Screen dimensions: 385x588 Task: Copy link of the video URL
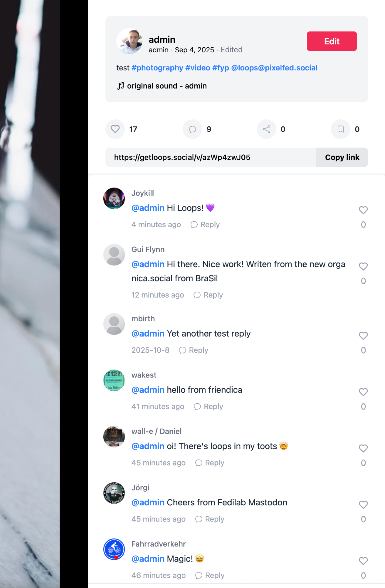(x=342, y=157)
